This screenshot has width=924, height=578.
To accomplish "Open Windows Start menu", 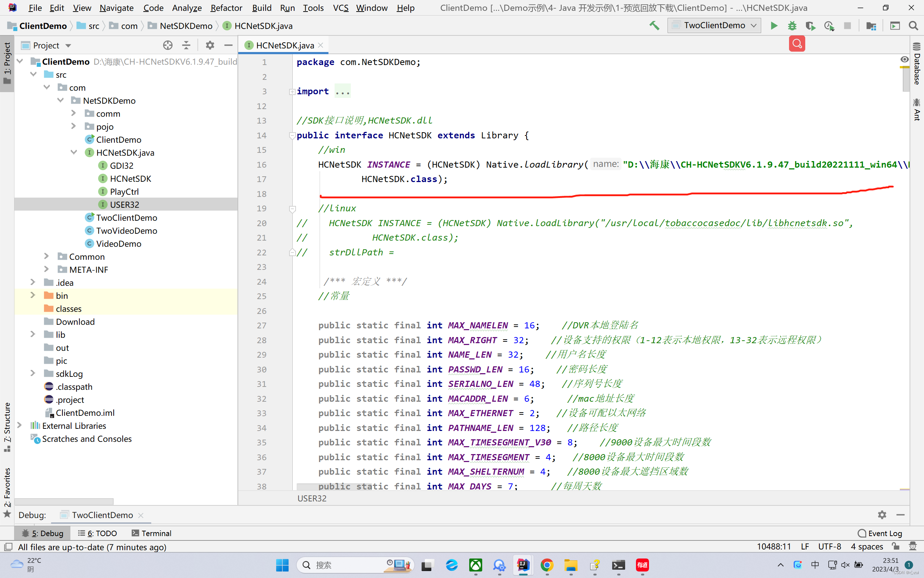I will coord(282,565).
